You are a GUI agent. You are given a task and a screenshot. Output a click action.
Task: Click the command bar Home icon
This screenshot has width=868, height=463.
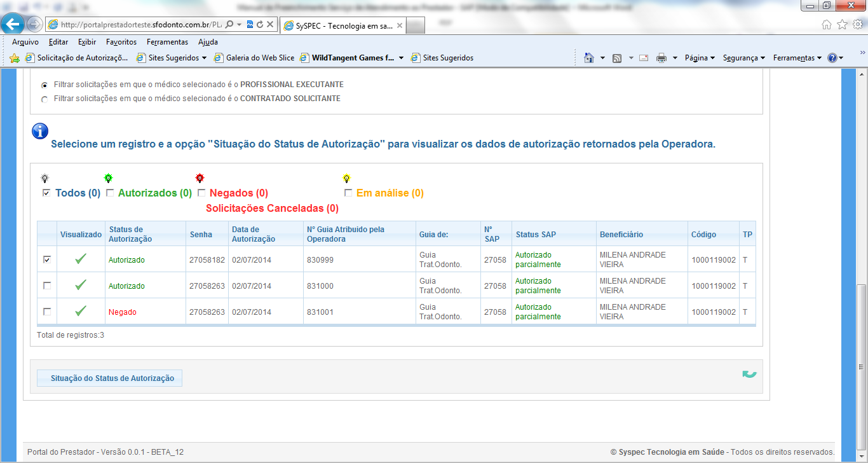(x=589, y=58)
